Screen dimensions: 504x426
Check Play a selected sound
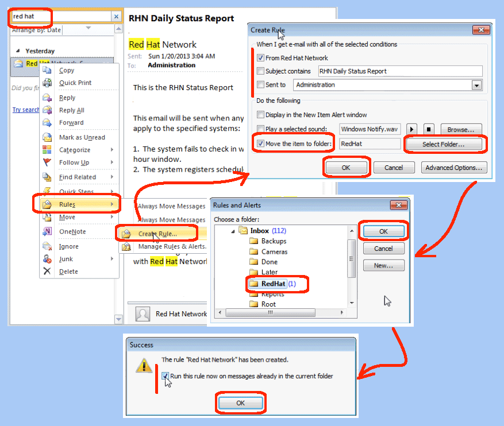261,129
